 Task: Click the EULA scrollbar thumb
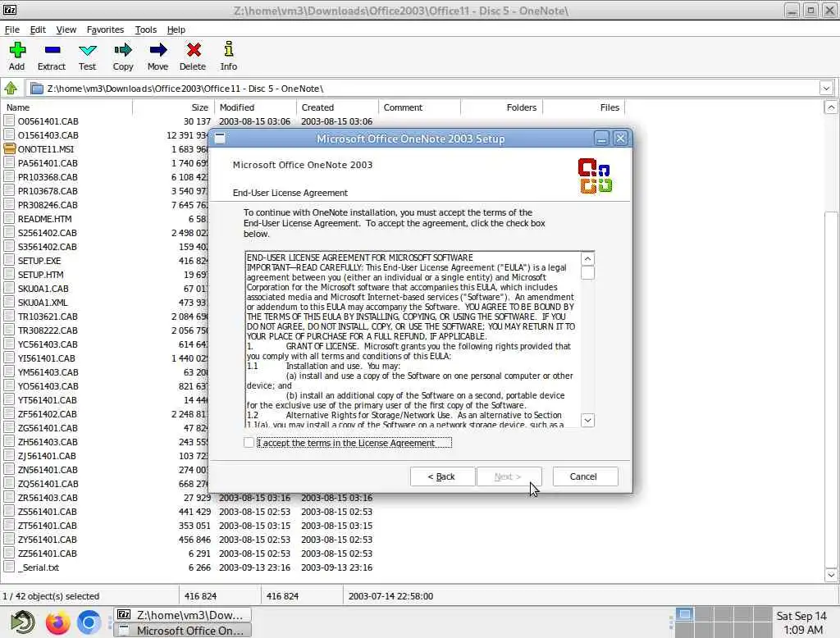(x=587, y=273)
